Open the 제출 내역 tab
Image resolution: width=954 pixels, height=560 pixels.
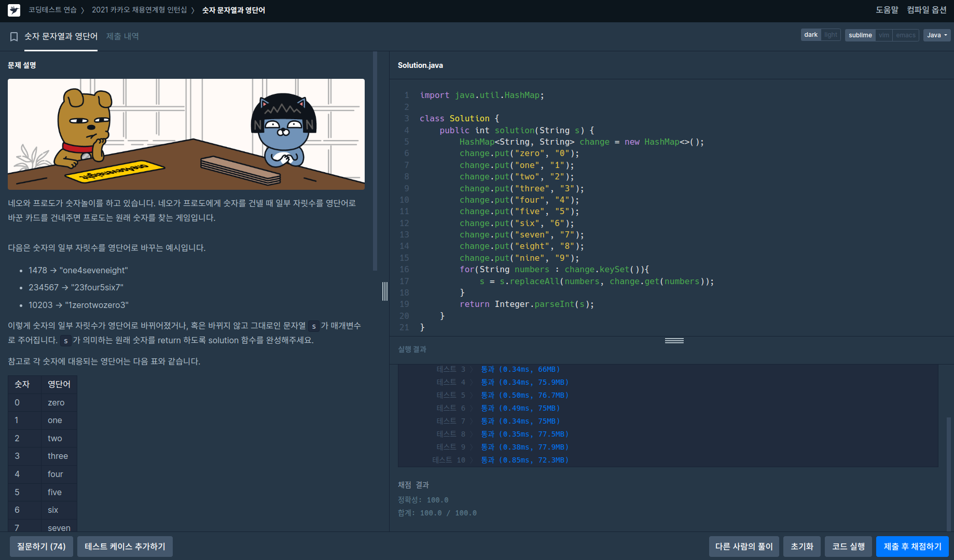122,36
